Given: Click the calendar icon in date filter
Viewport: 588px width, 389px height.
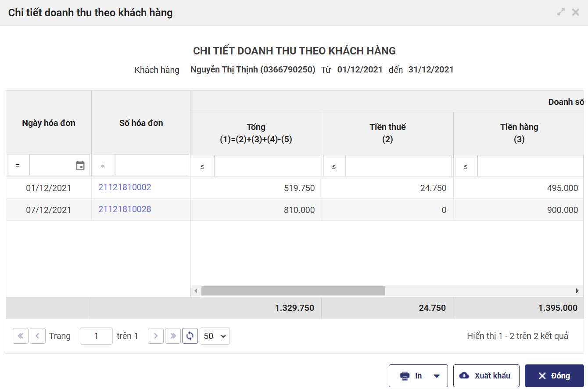Looking at the screenshot, I should point(80,166).
